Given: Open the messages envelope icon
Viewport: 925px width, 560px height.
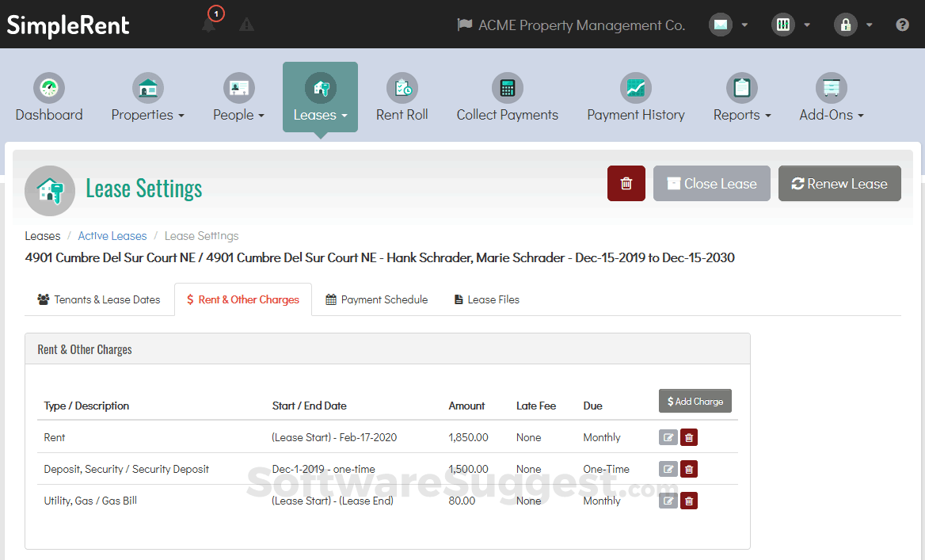Looking at the screenshot, I should pos(721,25).
